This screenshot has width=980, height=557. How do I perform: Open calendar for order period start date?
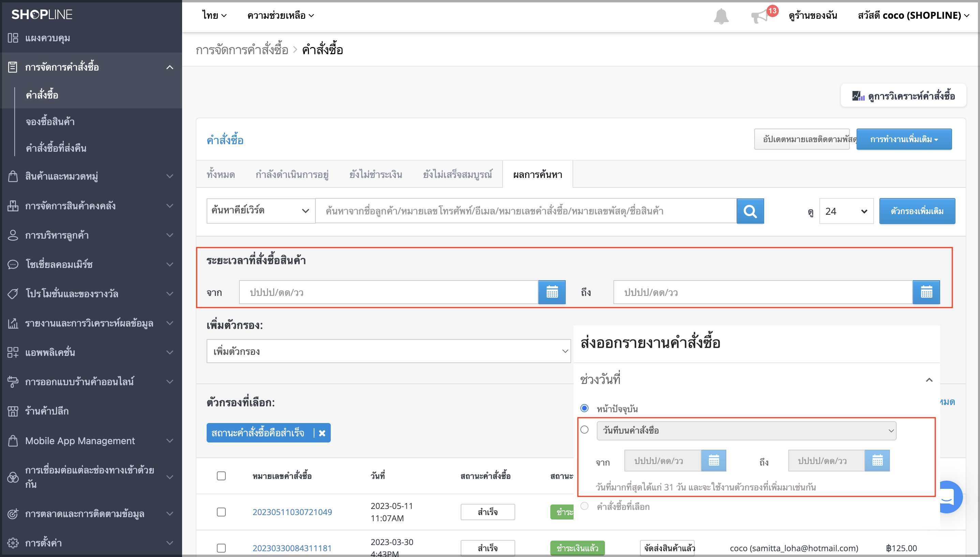coord(552,292)
